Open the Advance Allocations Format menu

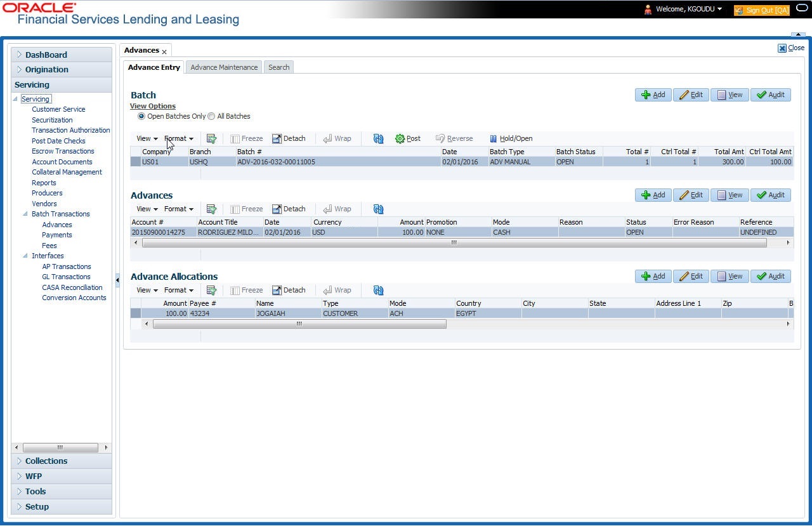(x=179, y=290)
